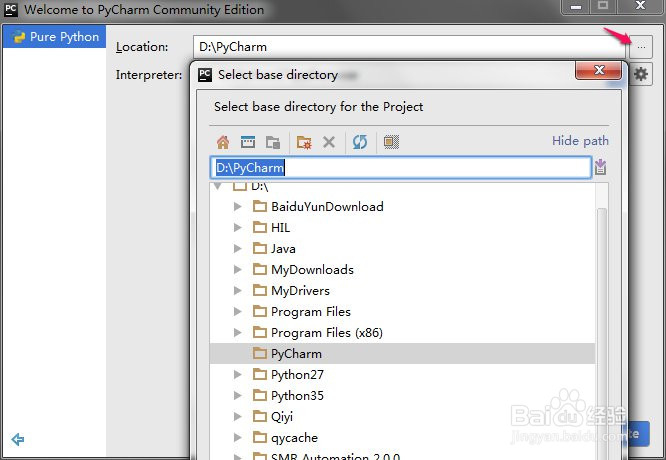Click the Delete (X) toolbar icon
The height and width of the screenshot is (460, 666).
pos(329,142)
